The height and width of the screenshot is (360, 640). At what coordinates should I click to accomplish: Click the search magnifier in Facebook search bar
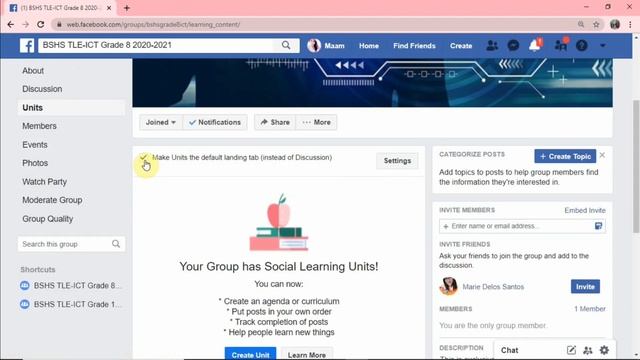286,45
